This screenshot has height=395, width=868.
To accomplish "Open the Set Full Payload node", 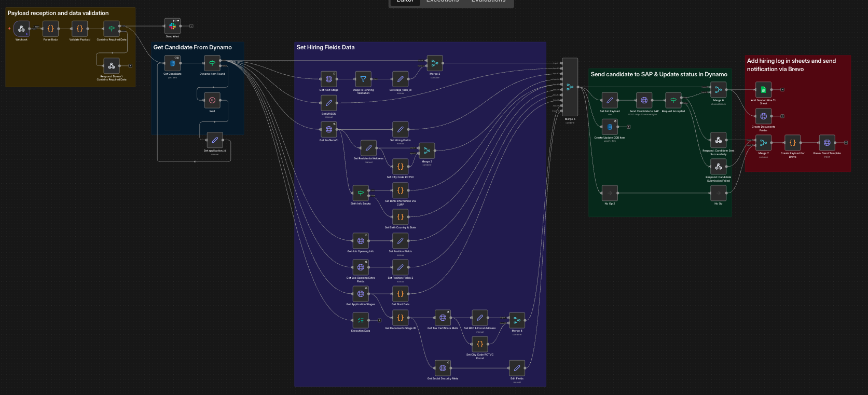I will tap(610, 100).
